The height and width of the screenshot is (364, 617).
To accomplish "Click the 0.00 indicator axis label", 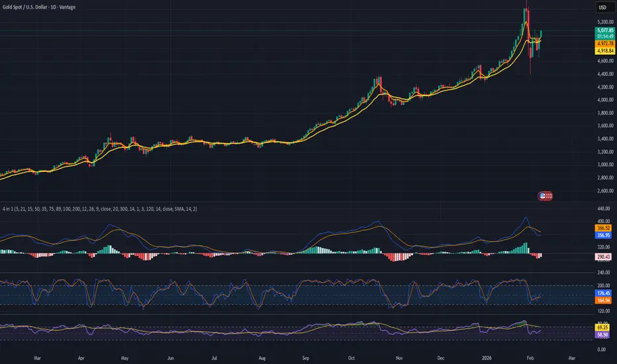I will (602, 349).
